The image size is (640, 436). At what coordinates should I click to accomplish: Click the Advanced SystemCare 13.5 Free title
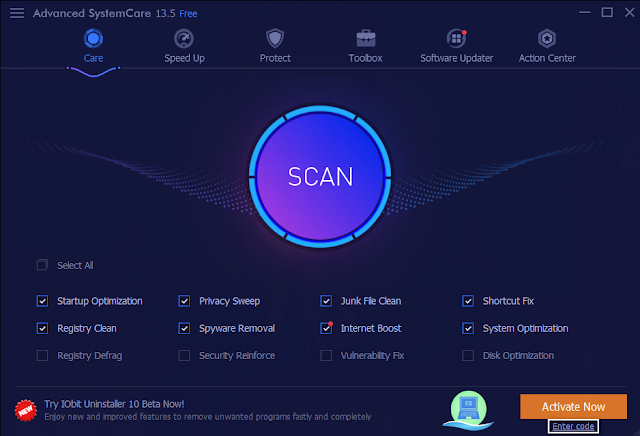click(x=115, y=13)
